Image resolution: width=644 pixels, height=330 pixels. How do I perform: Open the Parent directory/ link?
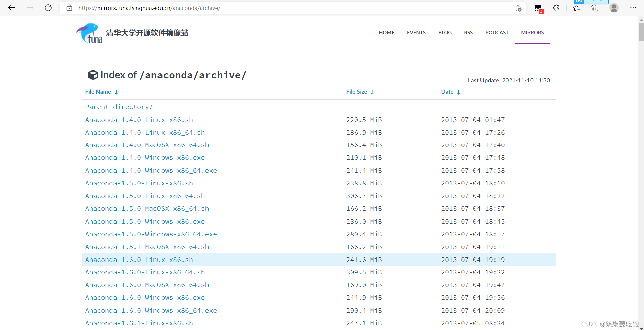coord(119,107)
